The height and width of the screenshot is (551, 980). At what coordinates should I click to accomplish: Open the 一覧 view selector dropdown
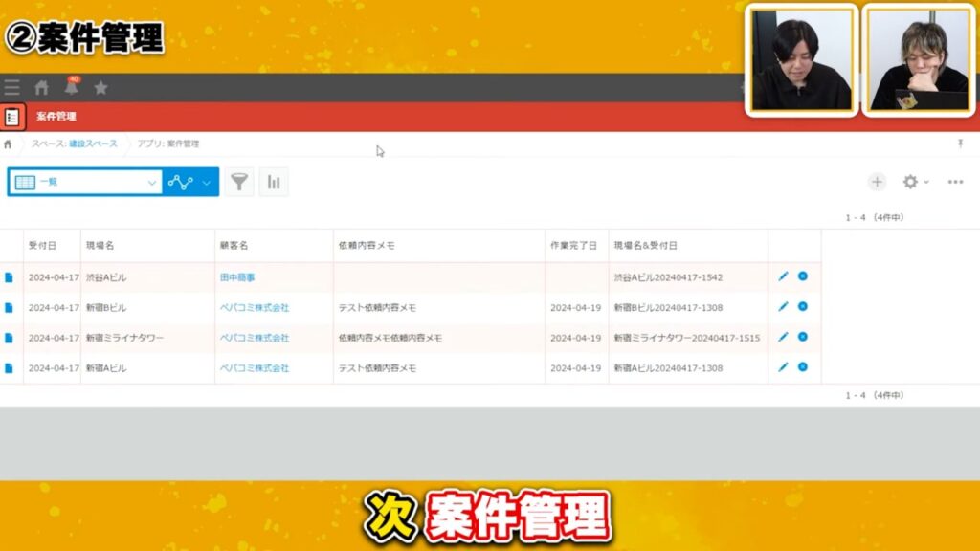86,182
